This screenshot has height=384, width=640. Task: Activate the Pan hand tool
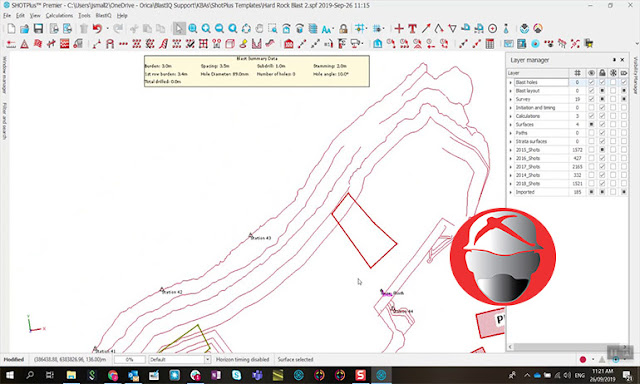[259, 29]
